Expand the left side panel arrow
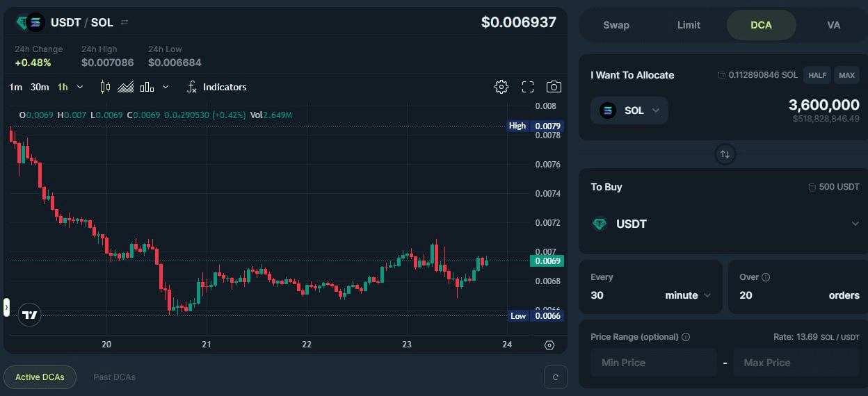Viewport: 868px width, 396px height. tap(6, 307)
